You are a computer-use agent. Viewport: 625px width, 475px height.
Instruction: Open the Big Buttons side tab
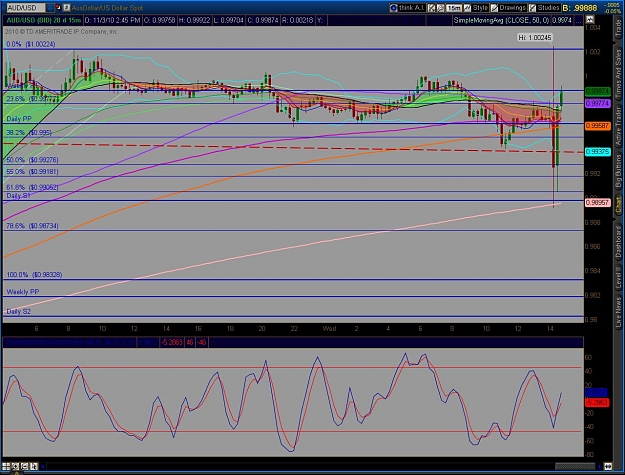point(618,171)
